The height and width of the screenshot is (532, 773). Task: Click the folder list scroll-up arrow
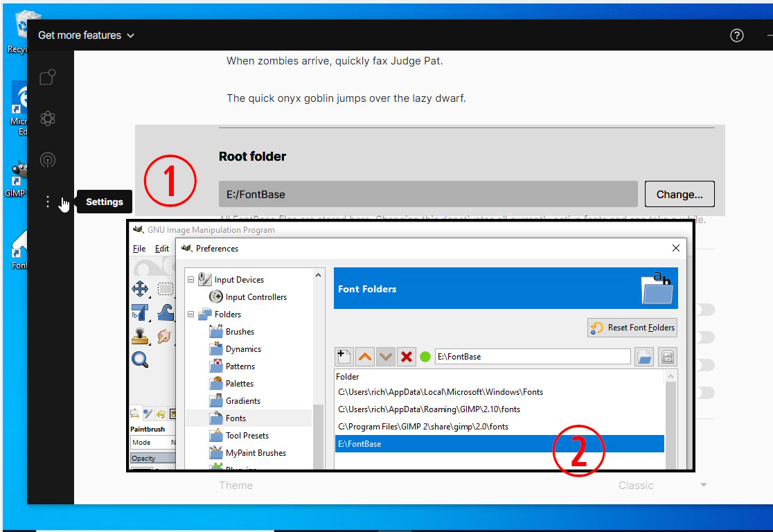(x=670, y=376)
